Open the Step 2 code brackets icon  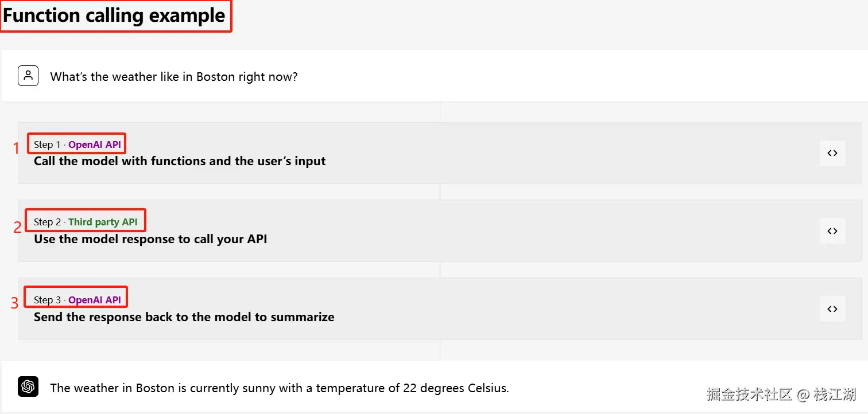(x=832, y=231)
